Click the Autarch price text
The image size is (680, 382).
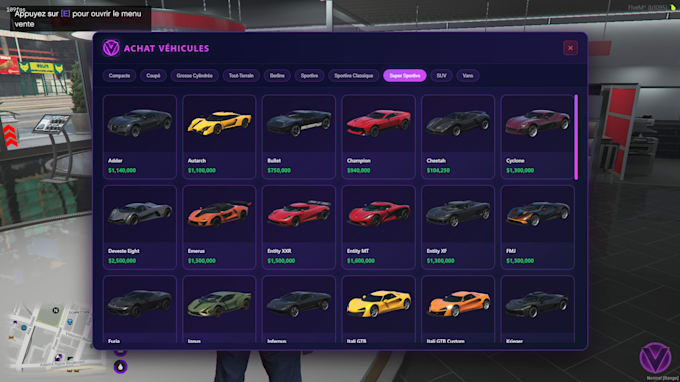202,170
